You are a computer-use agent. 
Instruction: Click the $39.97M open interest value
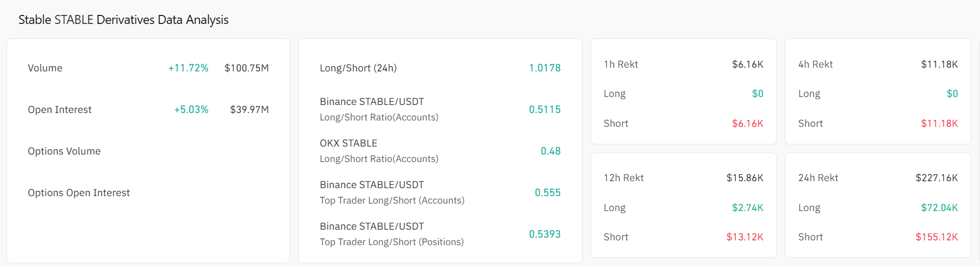(x=249, y=110)
